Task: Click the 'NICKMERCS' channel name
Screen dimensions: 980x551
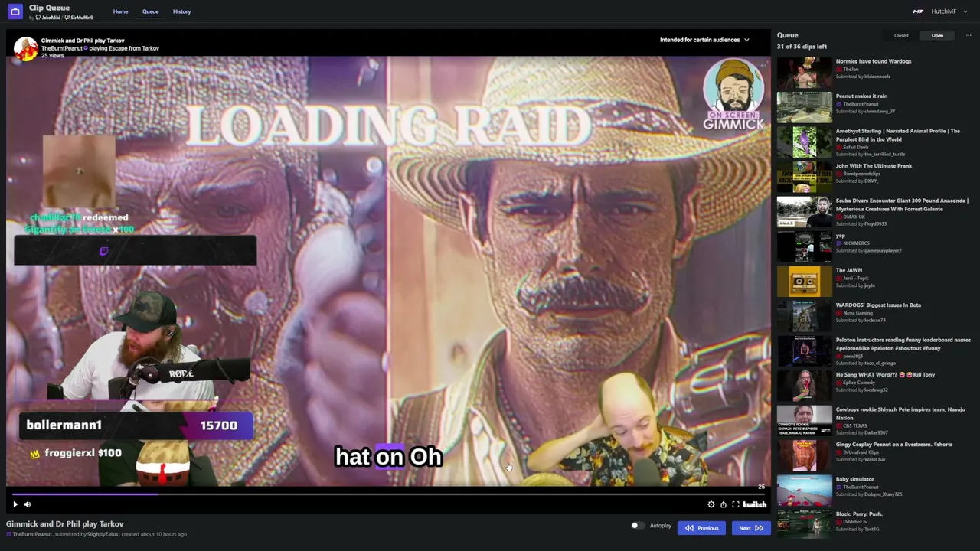Action: click(x=856, y=243)
